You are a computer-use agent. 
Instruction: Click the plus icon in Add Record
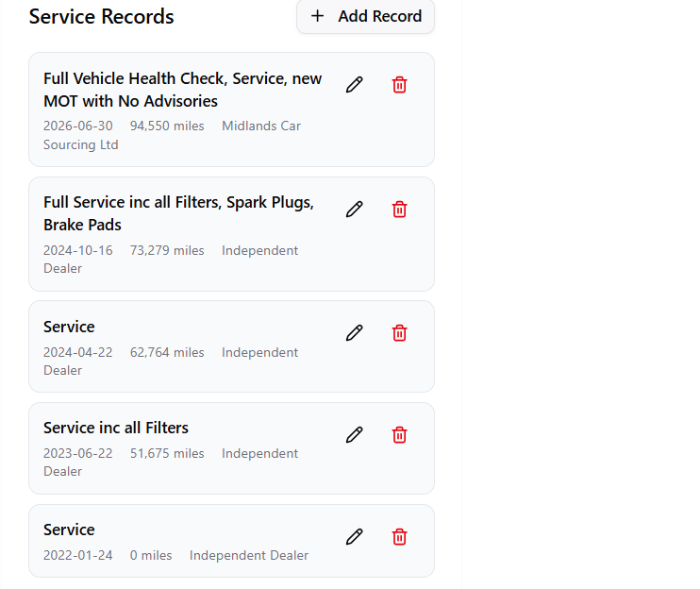(317, 16)
